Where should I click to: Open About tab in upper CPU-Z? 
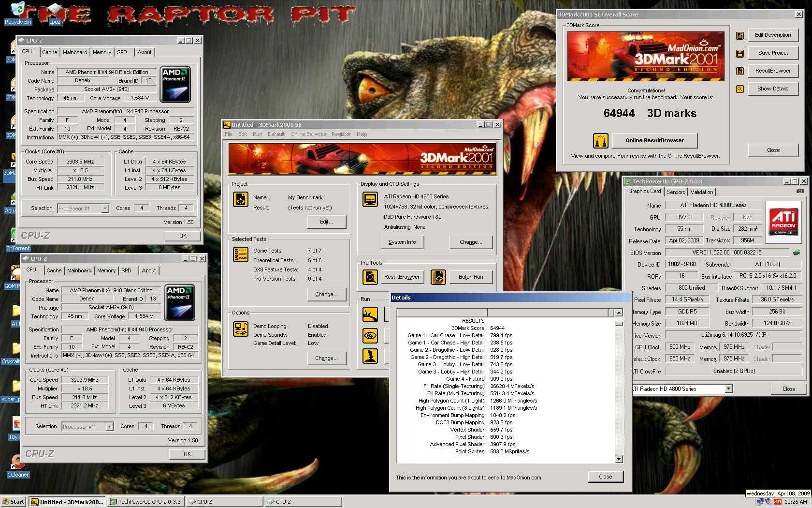click(x=144, y=52)
